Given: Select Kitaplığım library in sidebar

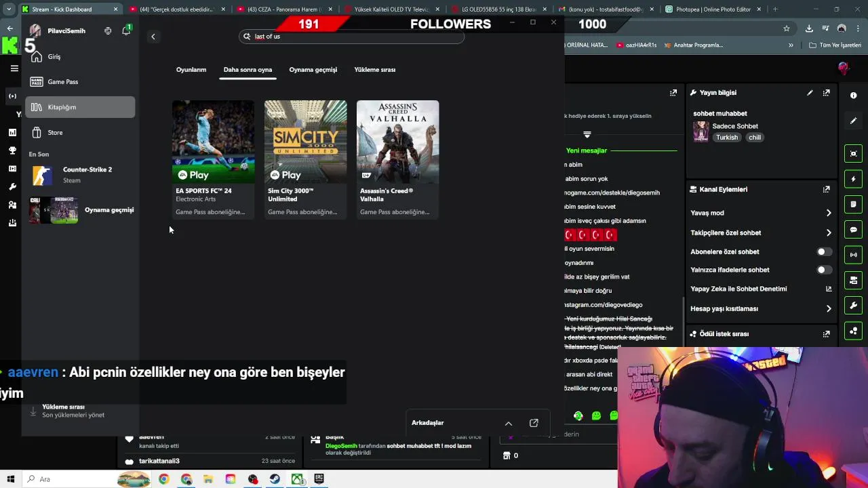Looking at the screenshot, I should click(80, 107).
